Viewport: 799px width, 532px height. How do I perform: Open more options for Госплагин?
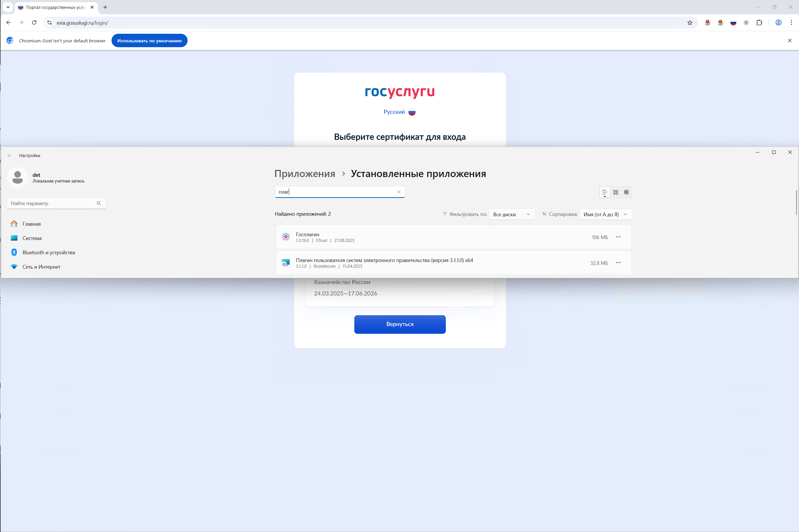click(x=618, y=237)
